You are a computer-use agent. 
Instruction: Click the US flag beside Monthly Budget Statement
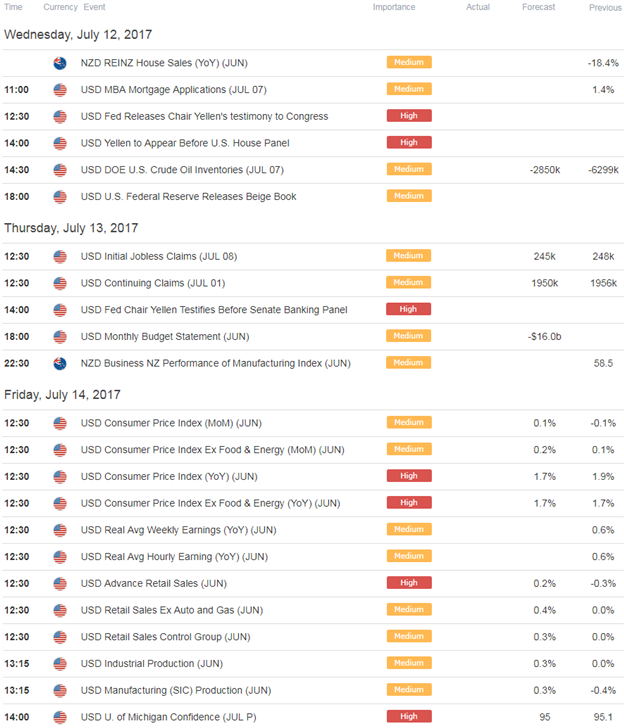[60, 337]
